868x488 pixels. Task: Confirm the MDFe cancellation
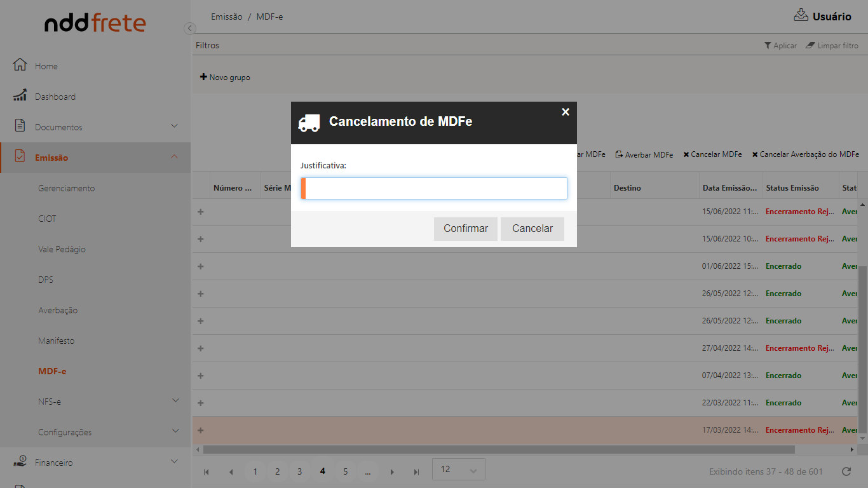point(465,229)
